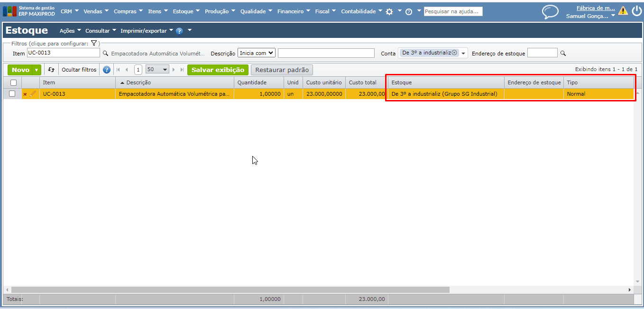This screenshot has height=309, width=644.
Task: Click the blue help icon in grid toolbar
Action: tap(107, 70)
